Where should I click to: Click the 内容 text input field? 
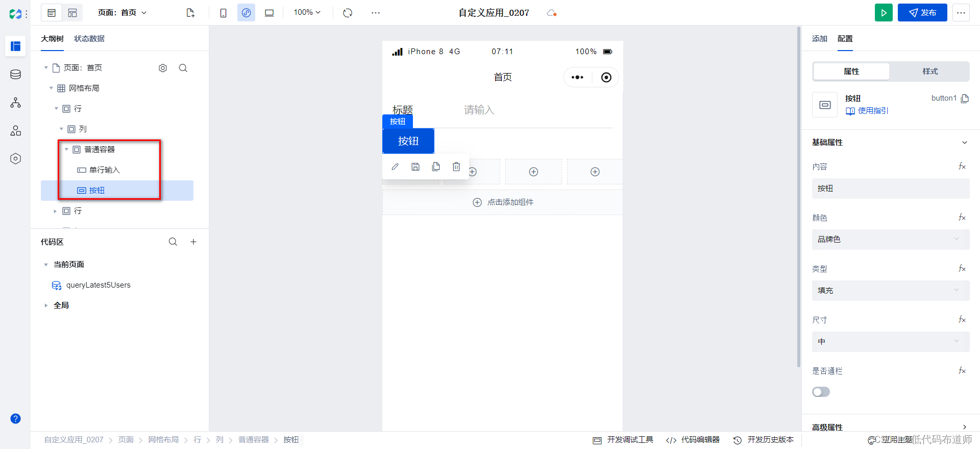pos(891,188)
